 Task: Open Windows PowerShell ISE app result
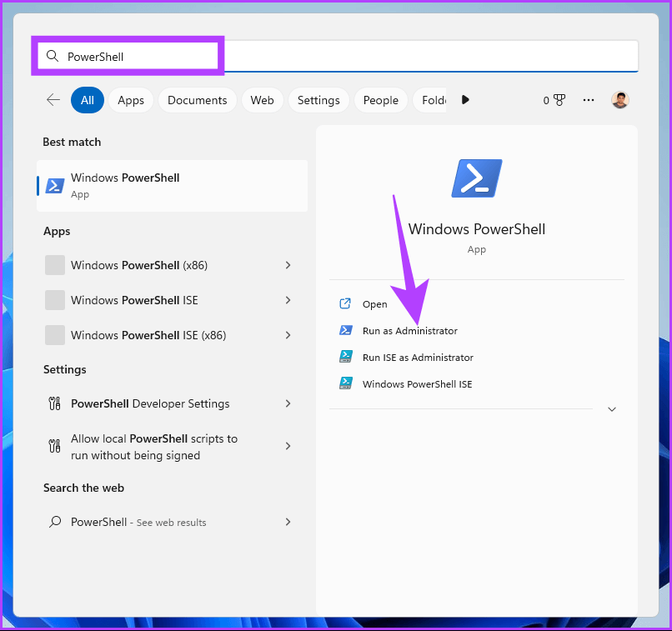point(173,300)
